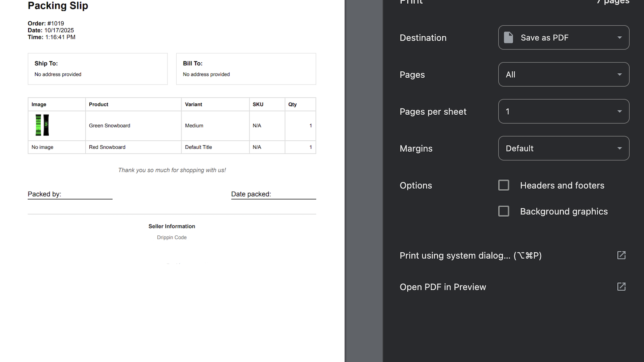Click the PDF document icon next to Save as PDF
Viewport: 644px width, 362px height.
coord(508,37)
